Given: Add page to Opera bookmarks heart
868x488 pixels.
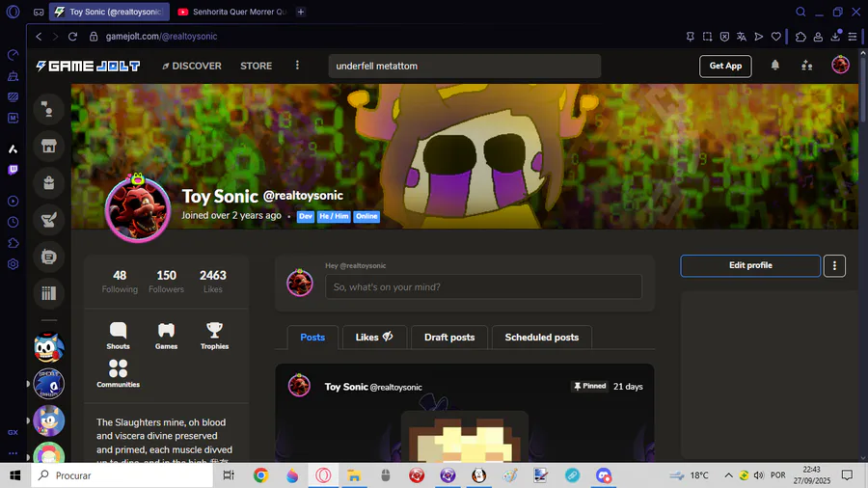Looking at the screenshot, I should coord(776,37).
